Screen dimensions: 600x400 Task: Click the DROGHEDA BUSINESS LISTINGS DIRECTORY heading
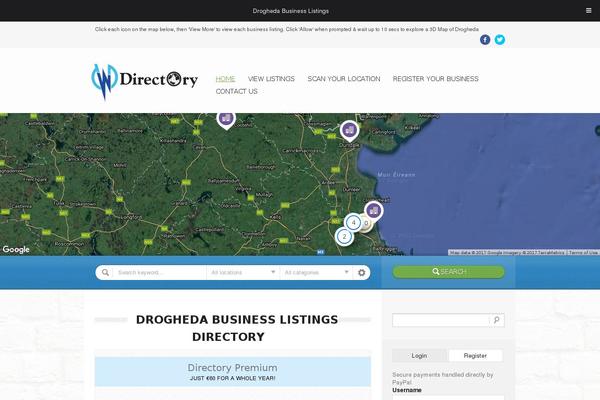pos(237,328)
